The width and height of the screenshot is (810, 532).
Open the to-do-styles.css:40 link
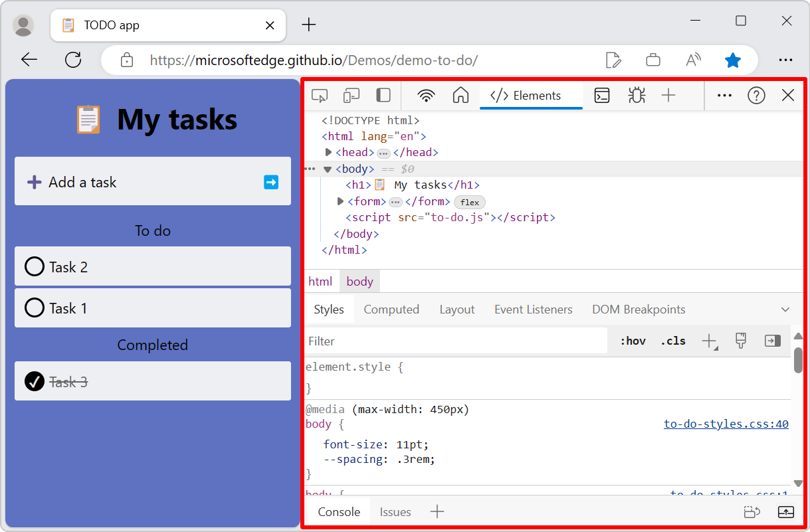click(726, 424)
